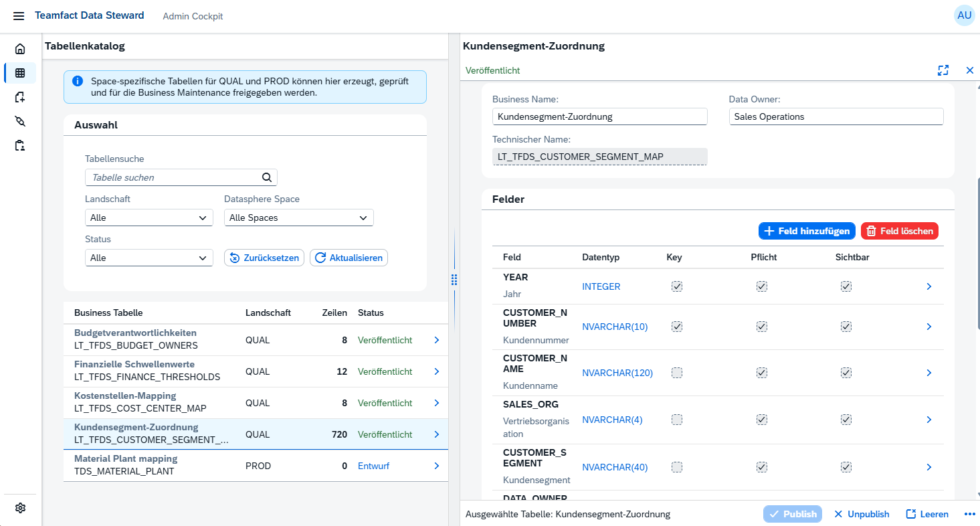The width and height of the screenshot is (980, 526).
Task: Open the connections sidebar icon
Action: click(x=20, y=121)
